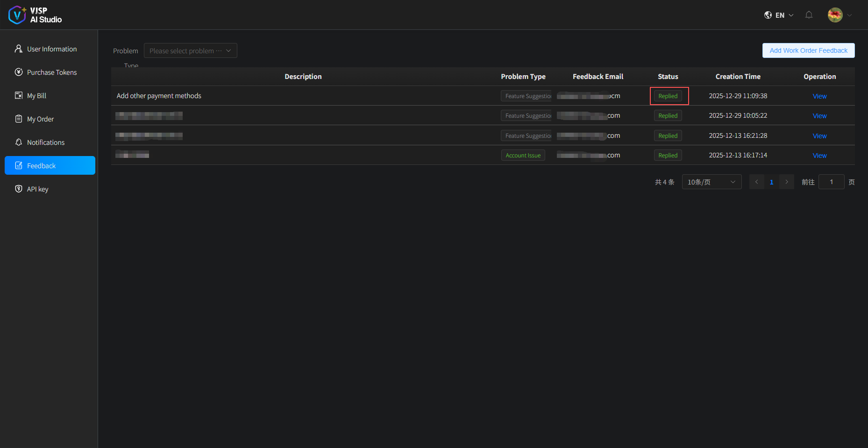Click the API key shield icon

19,189
